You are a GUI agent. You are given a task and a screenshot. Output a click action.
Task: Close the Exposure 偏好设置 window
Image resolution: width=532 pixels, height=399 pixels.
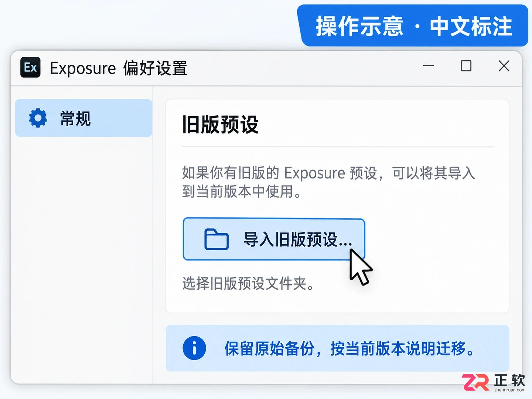(504, 66)
